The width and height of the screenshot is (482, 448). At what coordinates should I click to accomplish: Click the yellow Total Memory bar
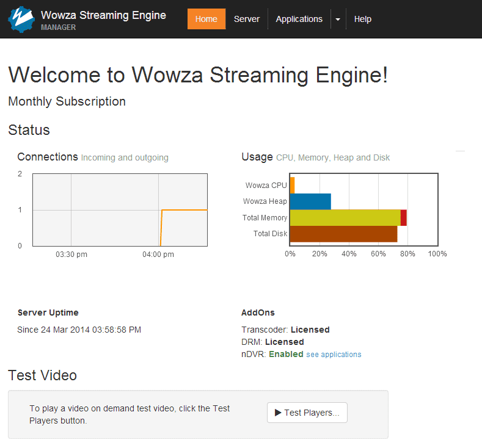coord(345,218)
